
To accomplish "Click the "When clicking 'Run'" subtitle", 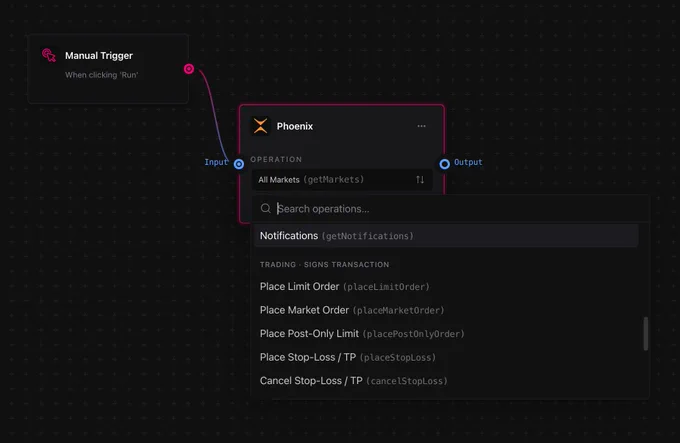I will click(x=101, y=75).
